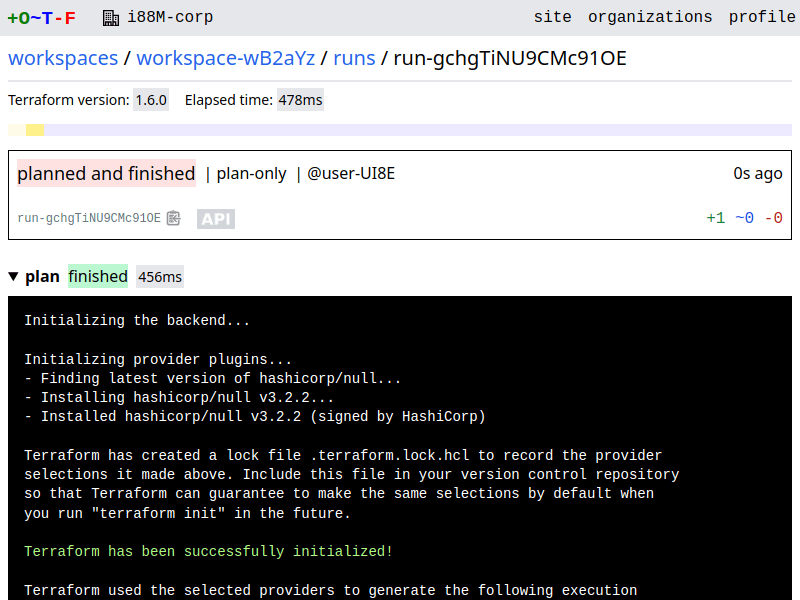Screen dimensions: 800x600
Task: Go to runs breadcrumb link
Action: [x=354, y=58]
